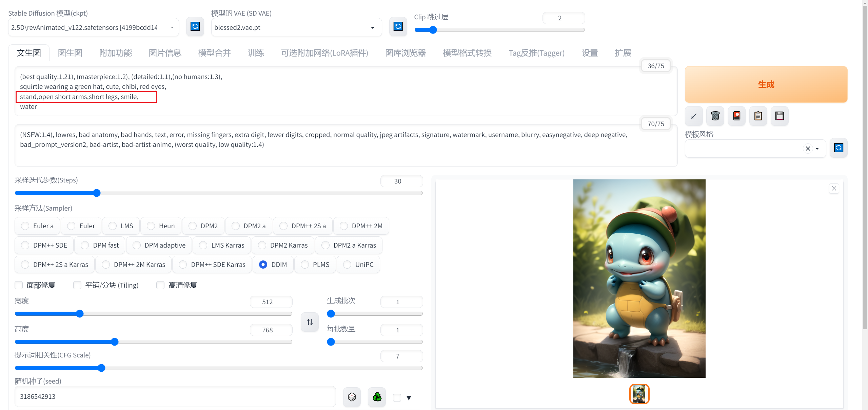Click the Clip skip value box 2
Viewport: 868px width, 410px height.
(564, 18)
